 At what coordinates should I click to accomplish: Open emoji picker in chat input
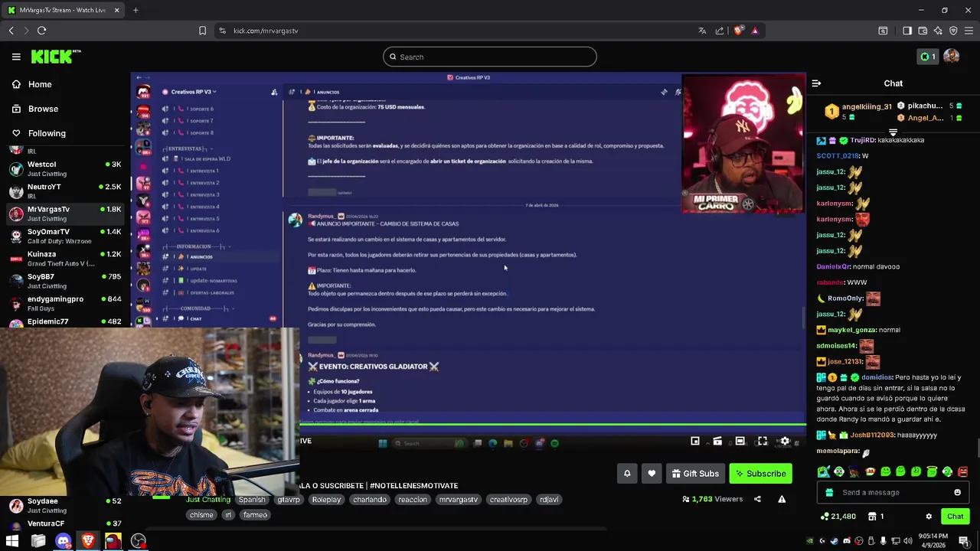(957, 493)
